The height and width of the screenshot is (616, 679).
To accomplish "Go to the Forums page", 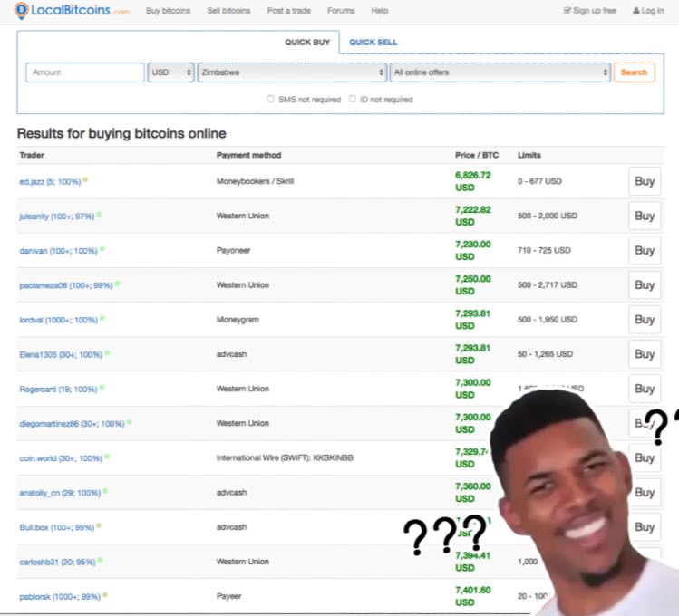I will pyautogui.click(x=341, y=11).
